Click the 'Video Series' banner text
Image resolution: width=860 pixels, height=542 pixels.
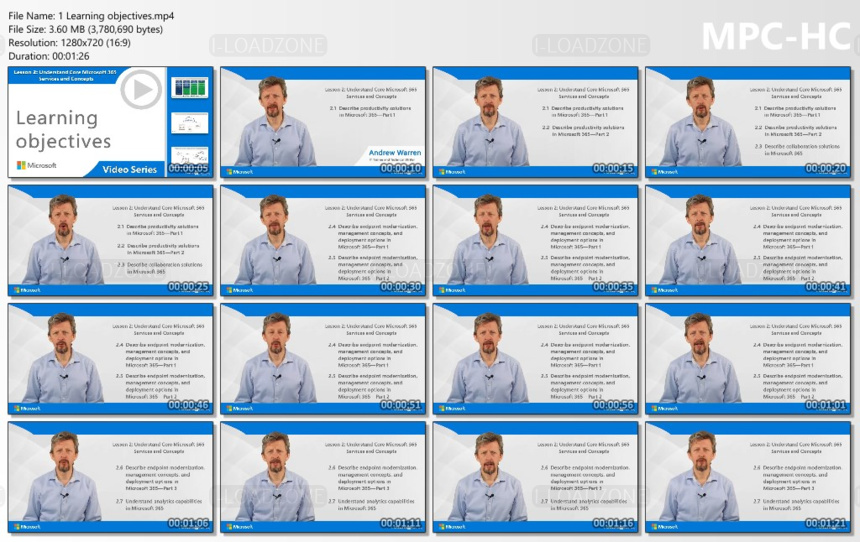tap(129, 170)
